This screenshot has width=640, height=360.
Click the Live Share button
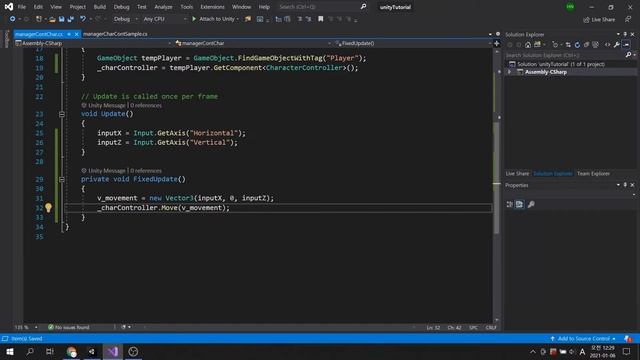[x=599, y=19]
